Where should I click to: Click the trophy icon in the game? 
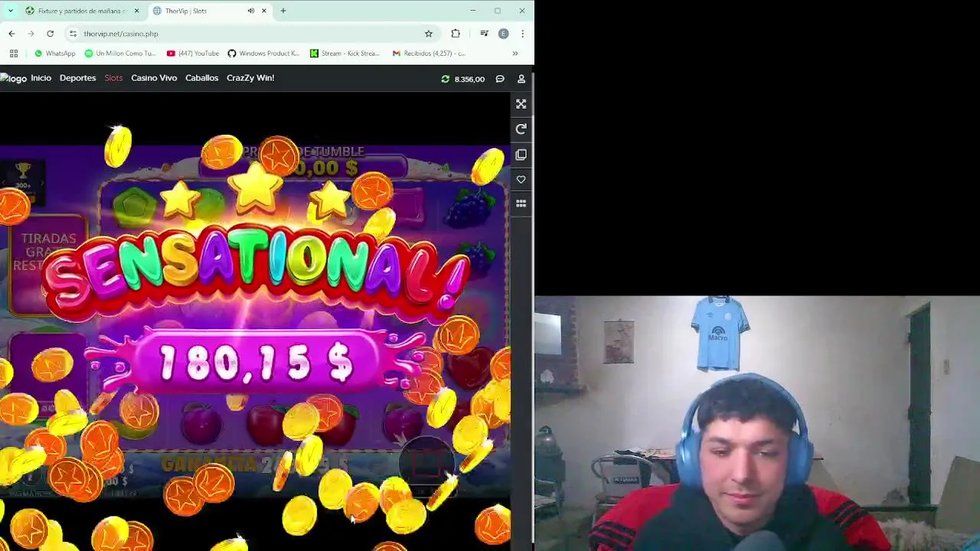point(23,172)
